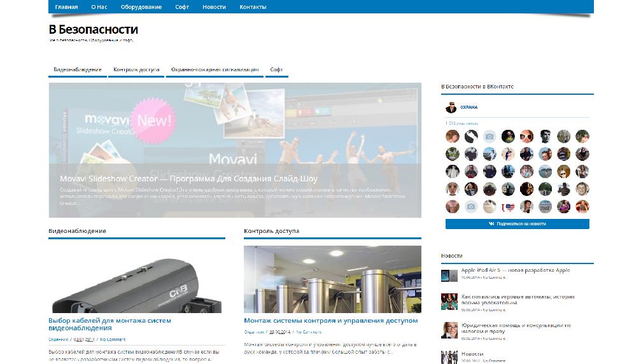641x364 pixels.
Task: Click the Юридическая помощь news thumbnail
Action: coord(449,330)
